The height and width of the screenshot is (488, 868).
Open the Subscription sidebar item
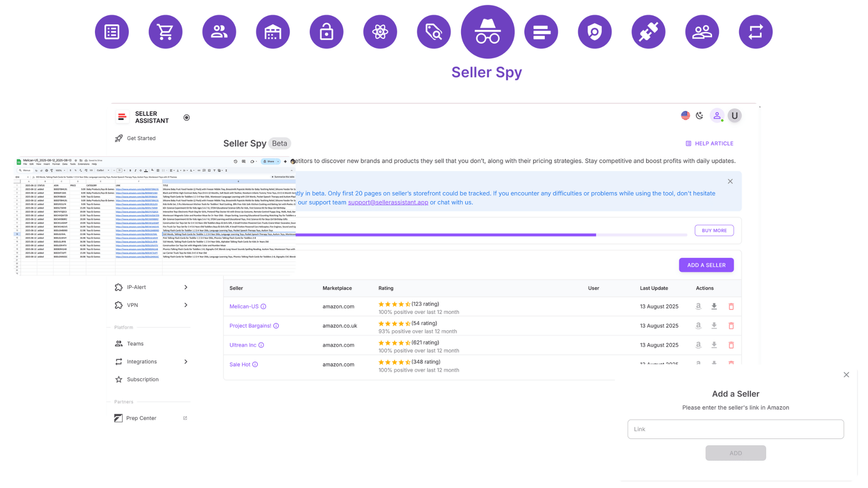pos(142,379)
